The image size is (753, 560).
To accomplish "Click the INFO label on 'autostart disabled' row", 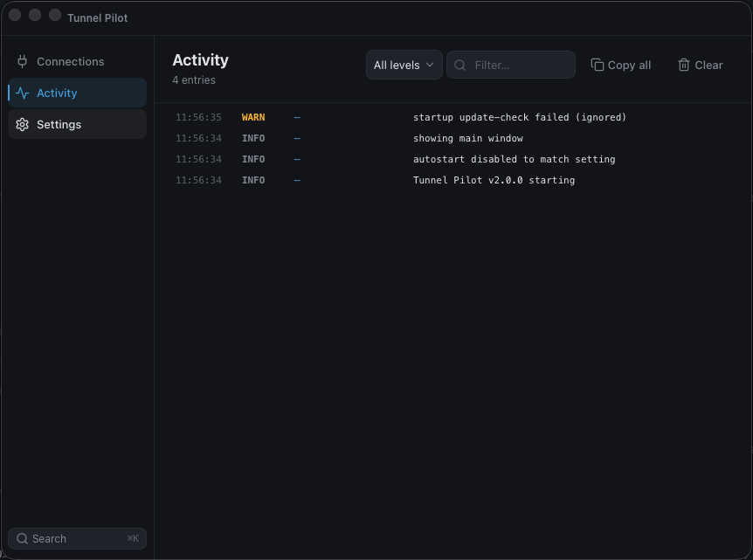I will 253,159.
